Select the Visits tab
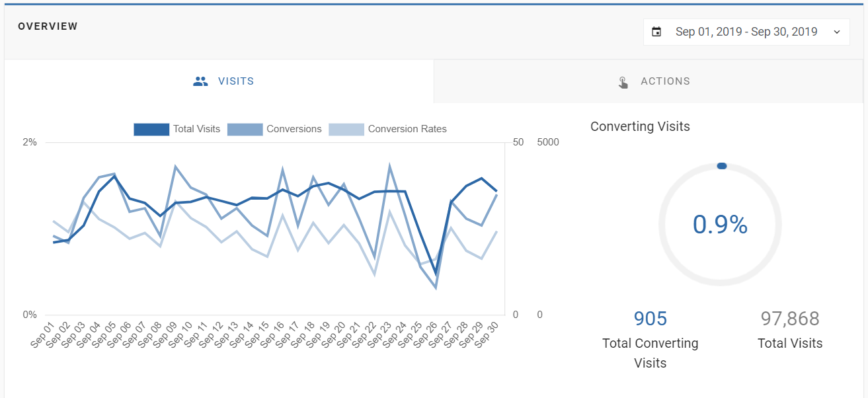 pyautogui.click(x=219, y=81)
